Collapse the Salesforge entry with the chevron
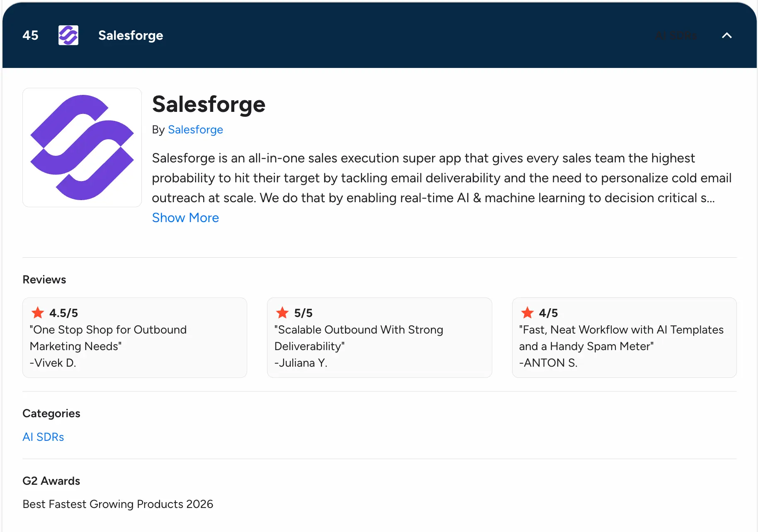Viewport: 758px width, 532px height. coord(726,36)
